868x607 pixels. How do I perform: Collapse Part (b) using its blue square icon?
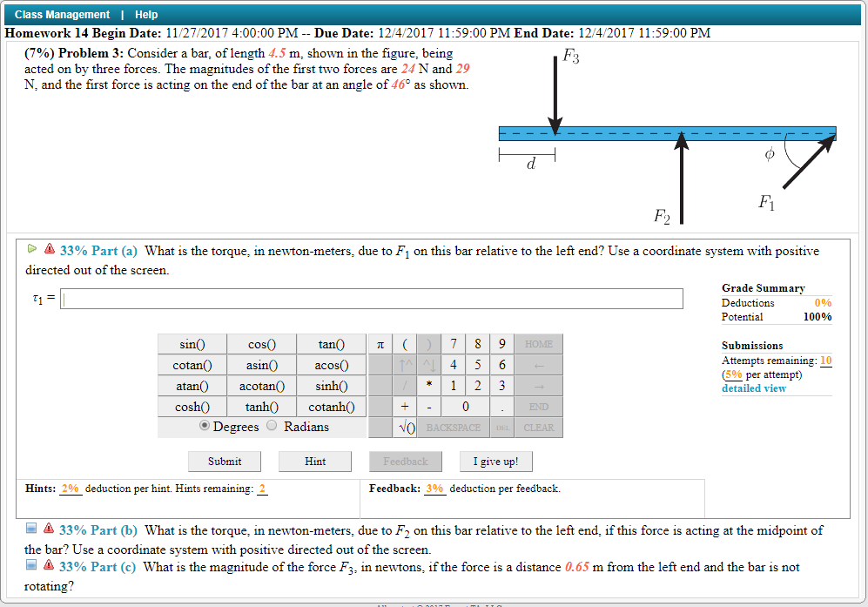pos(30,529)
